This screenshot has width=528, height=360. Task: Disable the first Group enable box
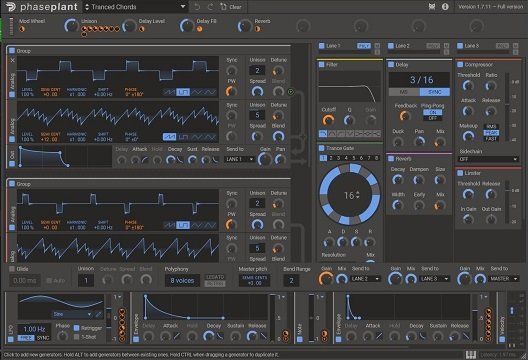[12, 51]
